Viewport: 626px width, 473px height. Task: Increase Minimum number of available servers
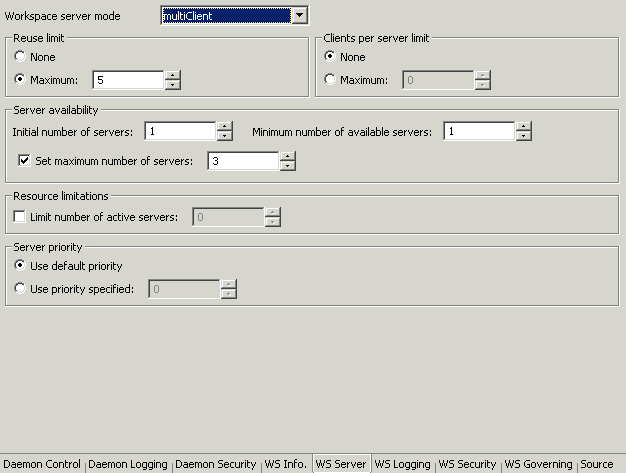point(523,127)
